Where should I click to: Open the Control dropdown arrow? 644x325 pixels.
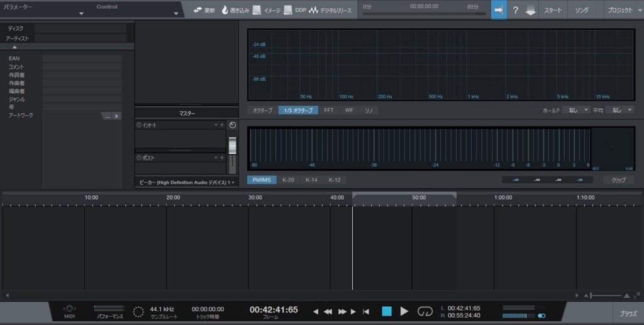coord(176,14)
